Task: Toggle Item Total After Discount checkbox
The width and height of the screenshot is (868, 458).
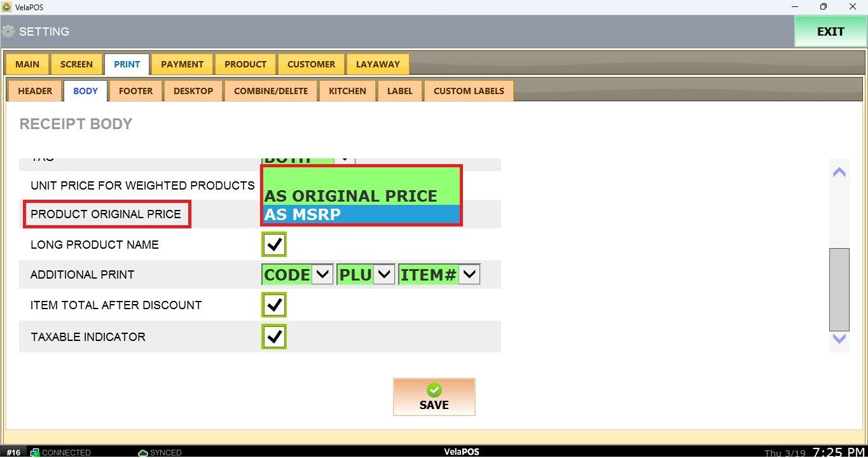Action: click(x=274, y=305)
